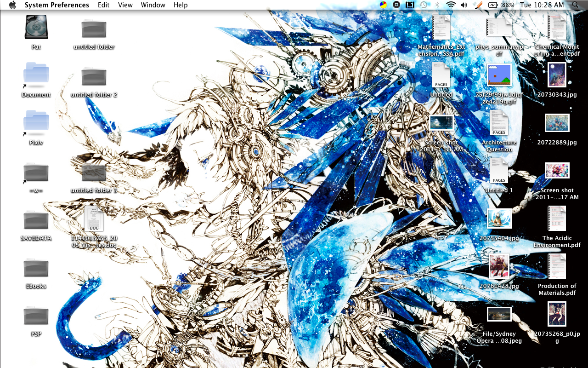Open the View menu

(125, 5)
